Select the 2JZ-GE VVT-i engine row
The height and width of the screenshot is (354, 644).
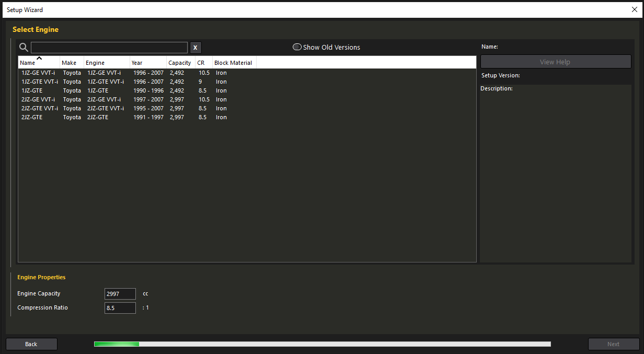pos(38,99)
